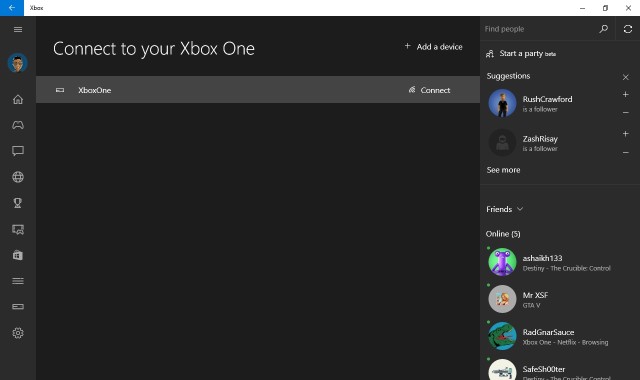Click the Online (5) header
Screen dimensions: 640x380
tap(503, 234)
